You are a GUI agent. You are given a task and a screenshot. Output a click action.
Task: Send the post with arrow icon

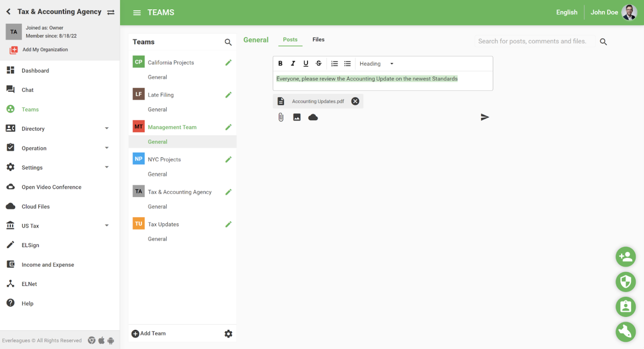point(485,117)
